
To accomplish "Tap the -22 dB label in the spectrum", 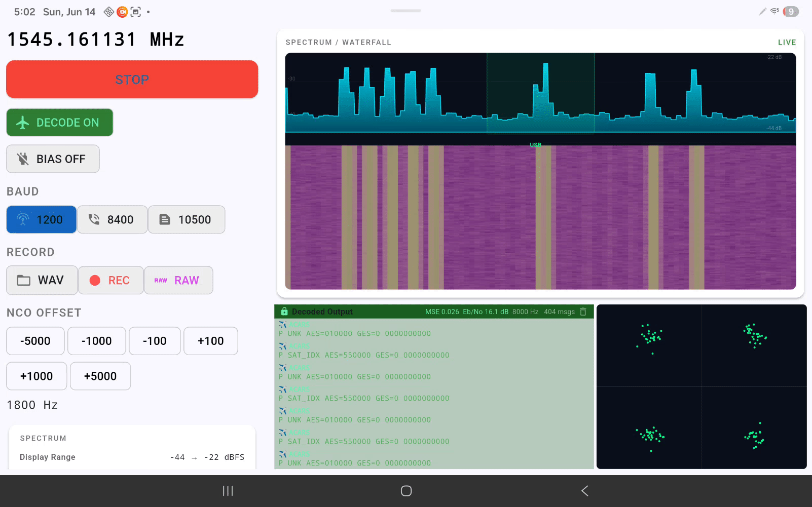I will click(774, 57).
